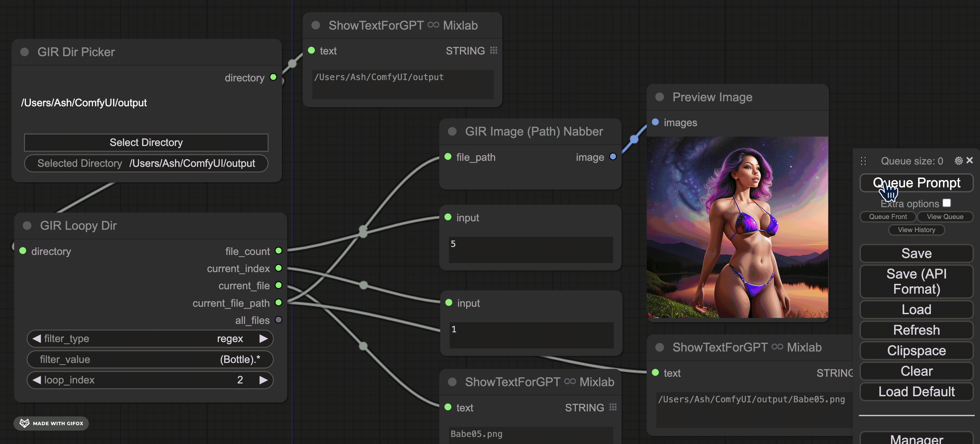Enable Extra options checkbox

pos(947,202)
